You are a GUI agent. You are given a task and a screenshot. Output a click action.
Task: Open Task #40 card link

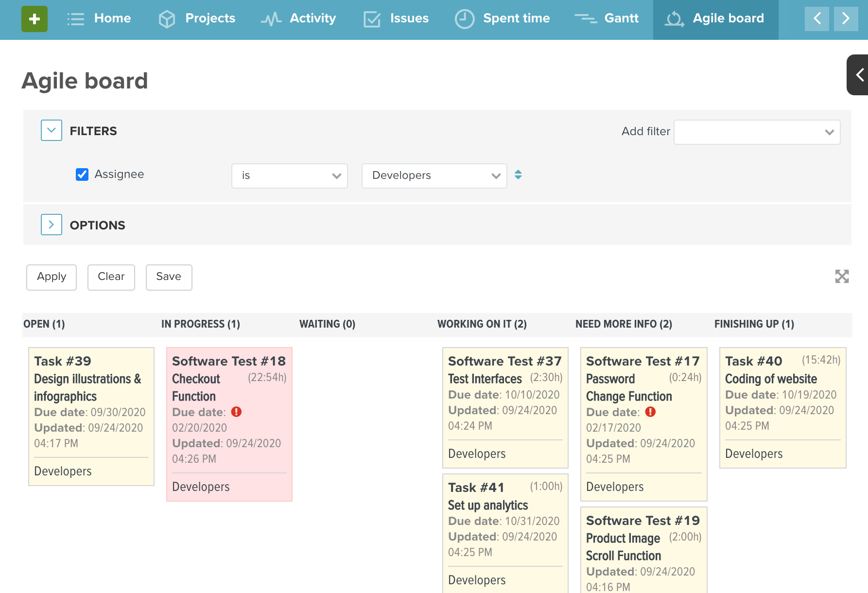coord(754,361)
